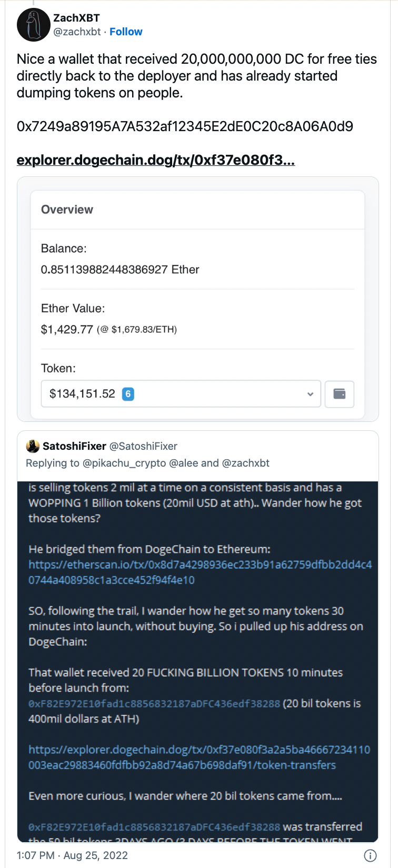Expand the Token dropdown chevron arrow
This screenshot has height=868, width=398.
(x=310, y=394)
